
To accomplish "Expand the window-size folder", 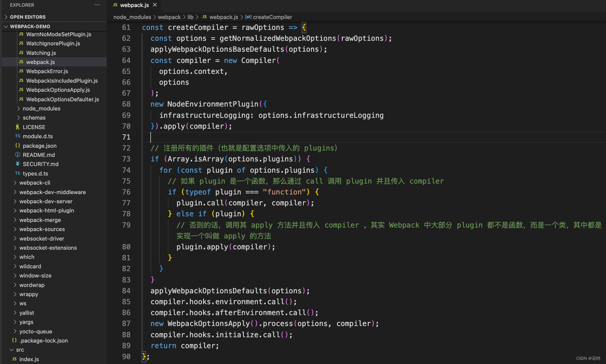I will coord(35,275).
